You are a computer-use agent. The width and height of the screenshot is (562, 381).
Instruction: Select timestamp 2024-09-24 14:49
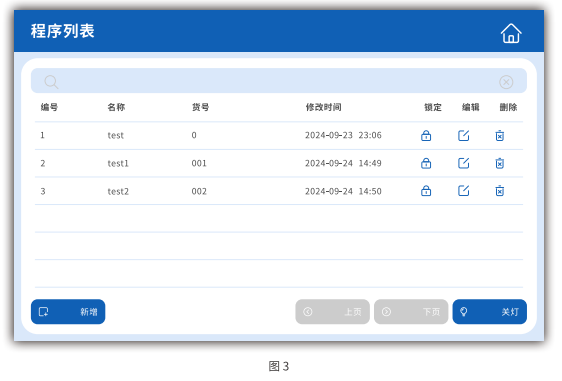(x=343, y=163)
